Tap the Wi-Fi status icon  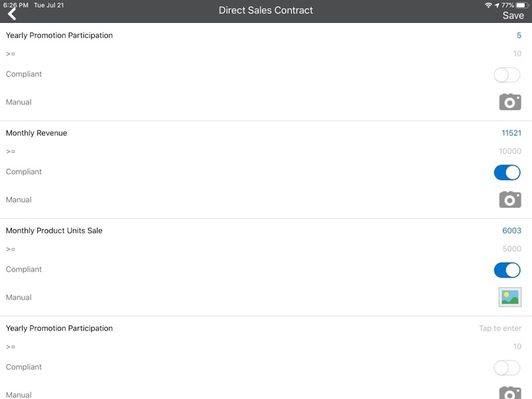[x=488, y=5]
